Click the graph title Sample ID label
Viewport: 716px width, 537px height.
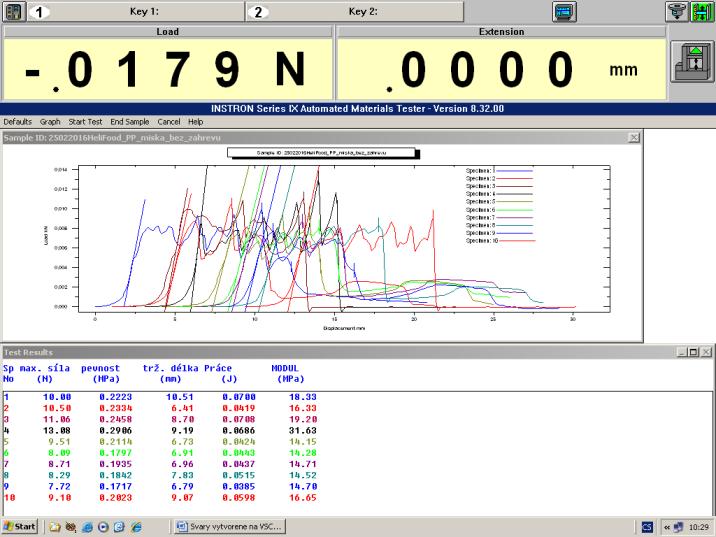coord(321,153)
